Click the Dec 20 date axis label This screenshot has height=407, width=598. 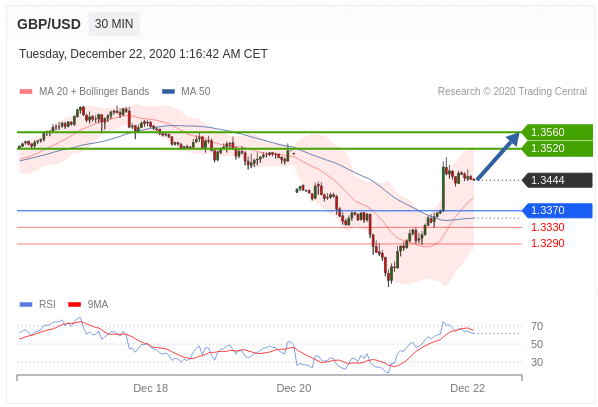[x=294, y=388]
